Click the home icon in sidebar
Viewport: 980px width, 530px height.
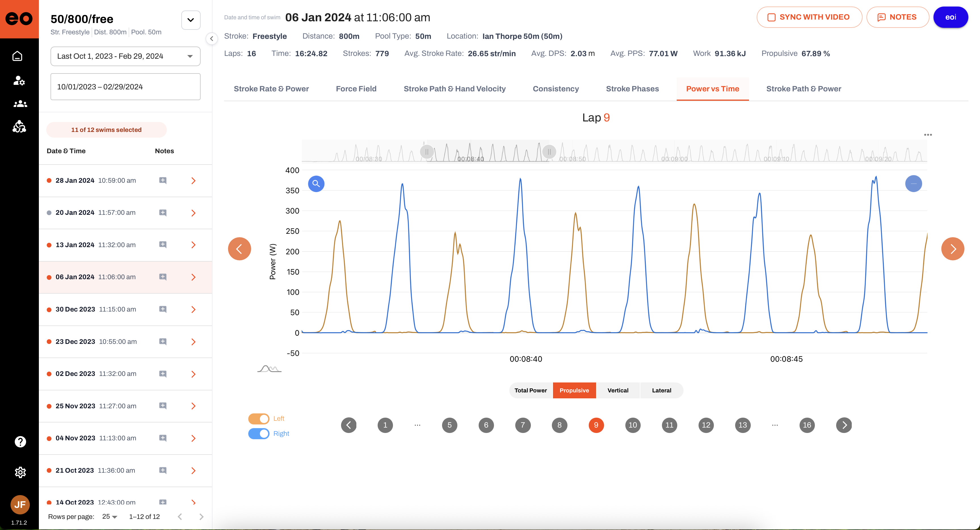(18, 56)
